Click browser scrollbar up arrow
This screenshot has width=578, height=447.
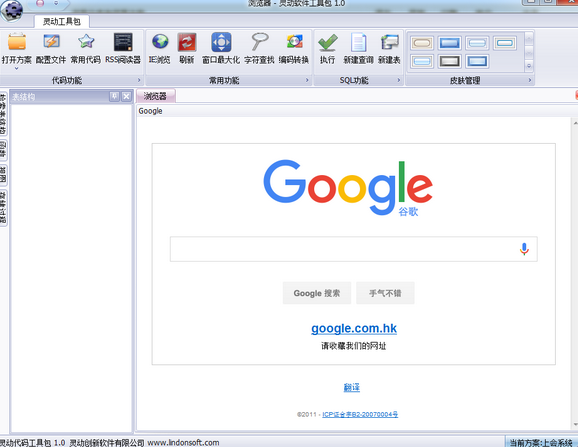pos(575,123)
